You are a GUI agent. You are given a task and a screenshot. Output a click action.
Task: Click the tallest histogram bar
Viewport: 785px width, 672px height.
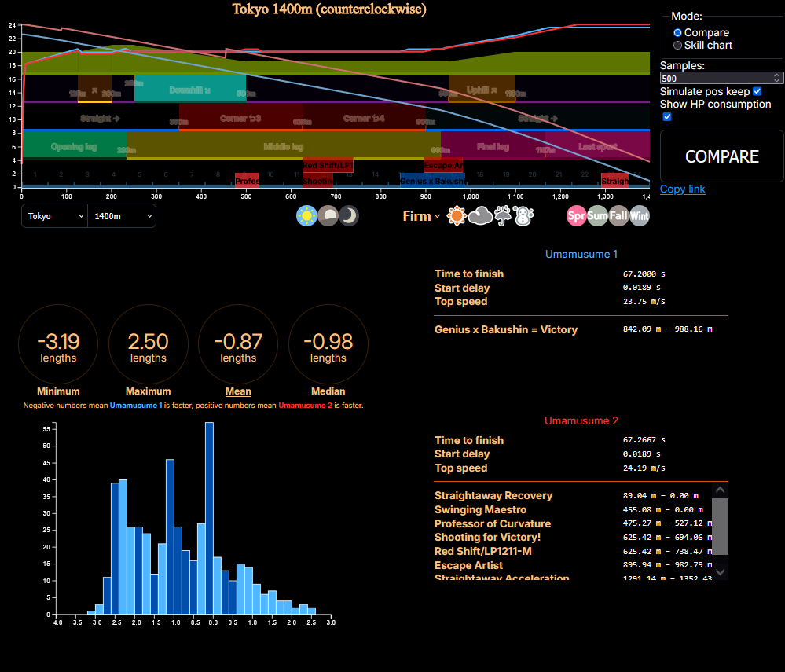tap(209, 518)
